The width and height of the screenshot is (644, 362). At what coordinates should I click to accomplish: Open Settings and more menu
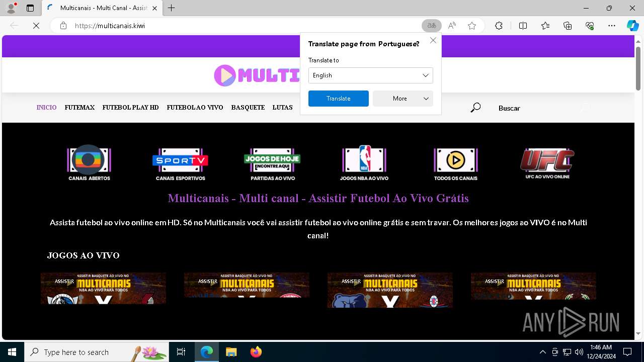[x=612, y=26]
